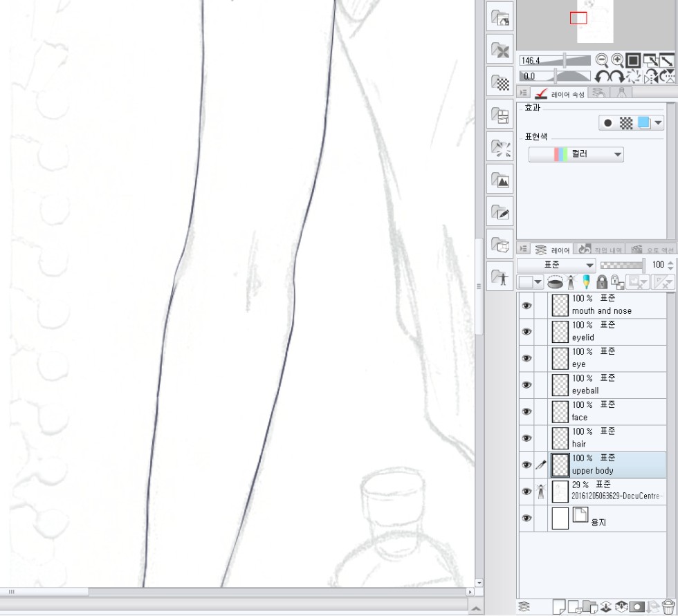Reset canvas rotation in Navigator
This screenshot has width=678, height=616.
coord(634,77)
